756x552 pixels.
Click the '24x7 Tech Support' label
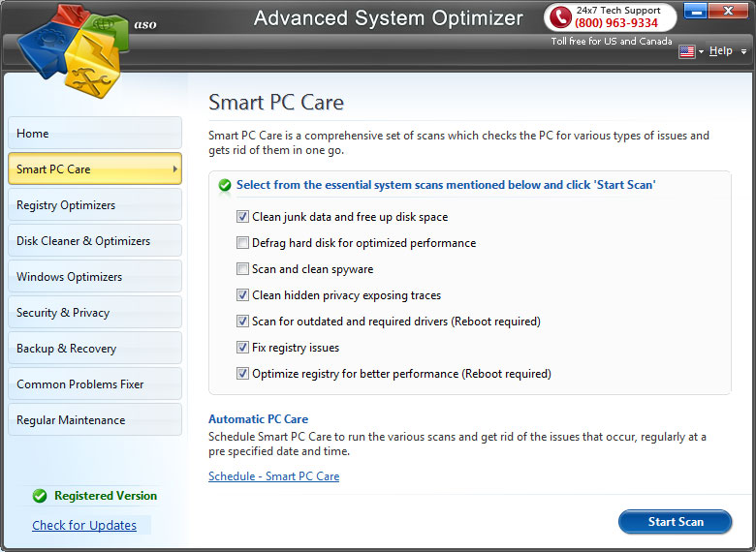pos(618,10)
